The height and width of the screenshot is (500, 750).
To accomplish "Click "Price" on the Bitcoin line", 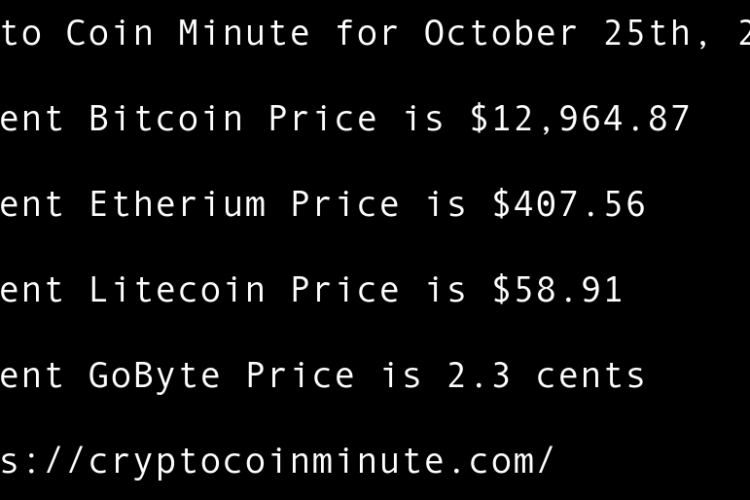I will (322, 119).
